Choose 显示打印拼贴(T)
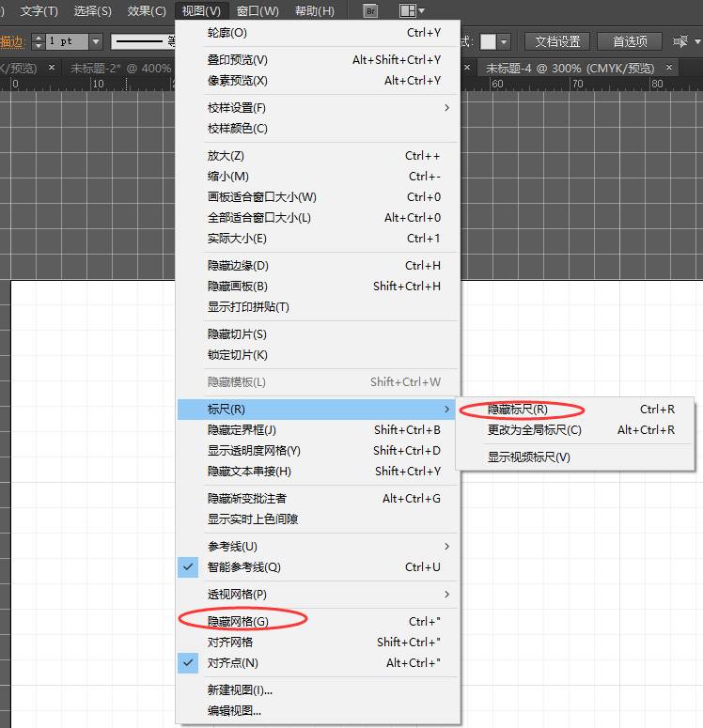This screenshot has width=703, height=728. (319, 307)
